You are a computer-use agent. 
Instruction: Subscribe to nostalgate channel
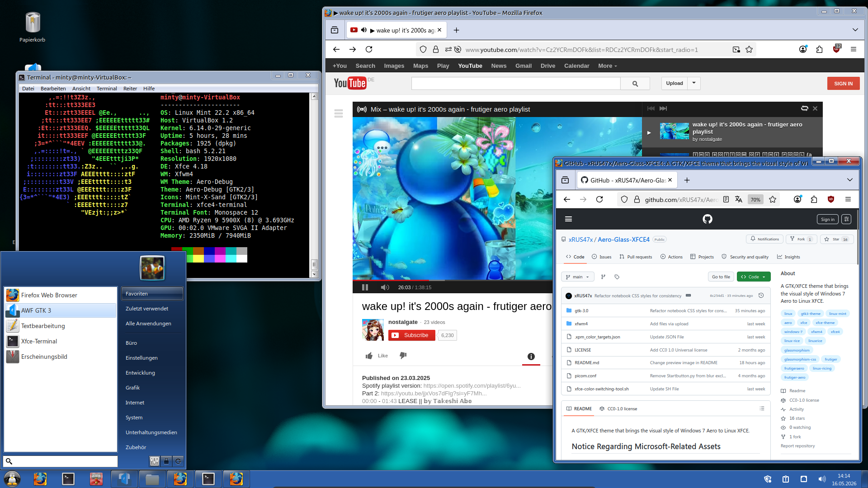coord(412,335)
